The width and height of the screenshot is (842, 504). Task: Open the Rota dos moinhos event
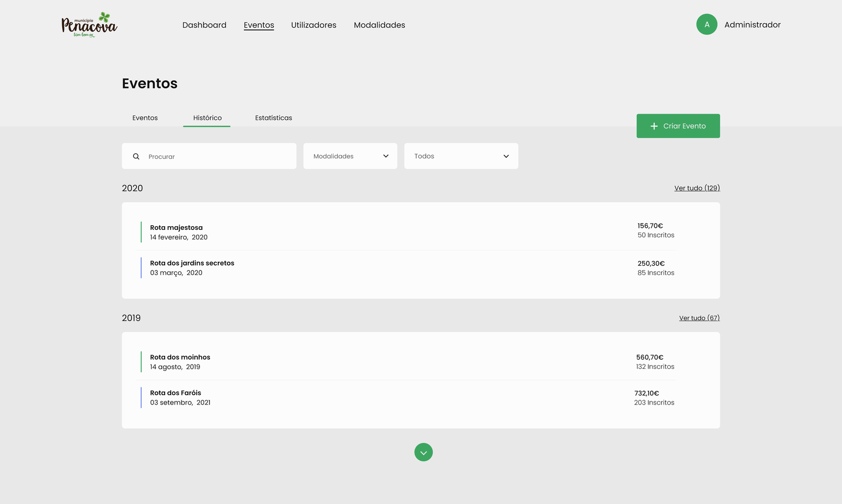click(180, 357)
